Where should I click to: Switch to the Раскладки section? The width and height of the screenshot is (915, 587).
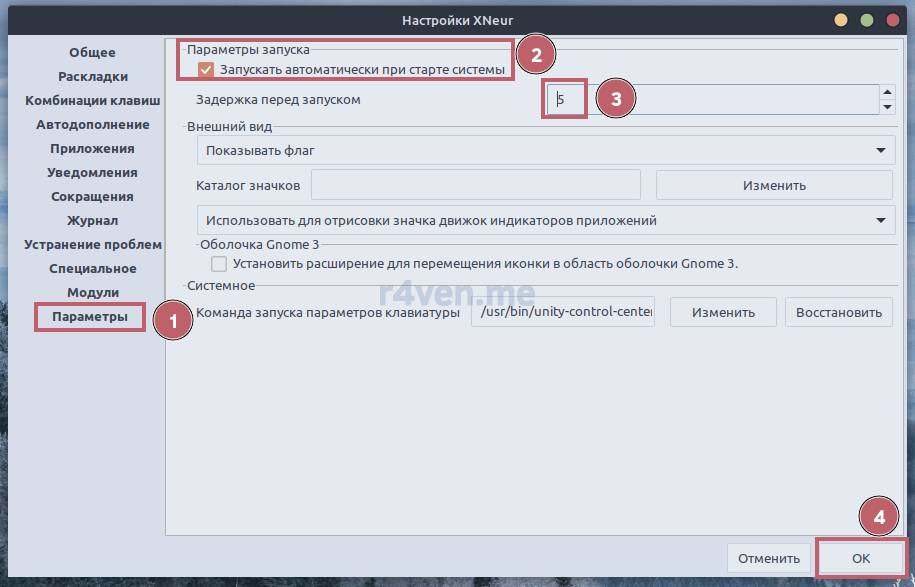(92, 76)
